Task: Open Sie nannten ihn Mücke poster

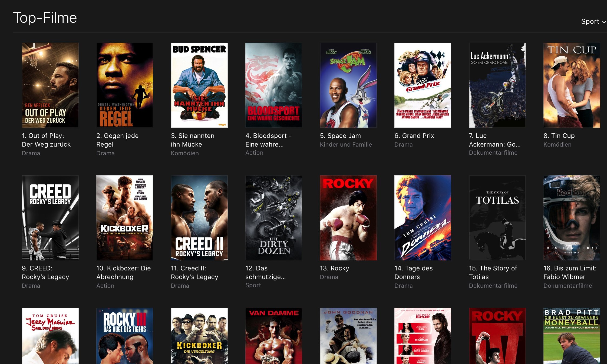Action: coord(199,85)
